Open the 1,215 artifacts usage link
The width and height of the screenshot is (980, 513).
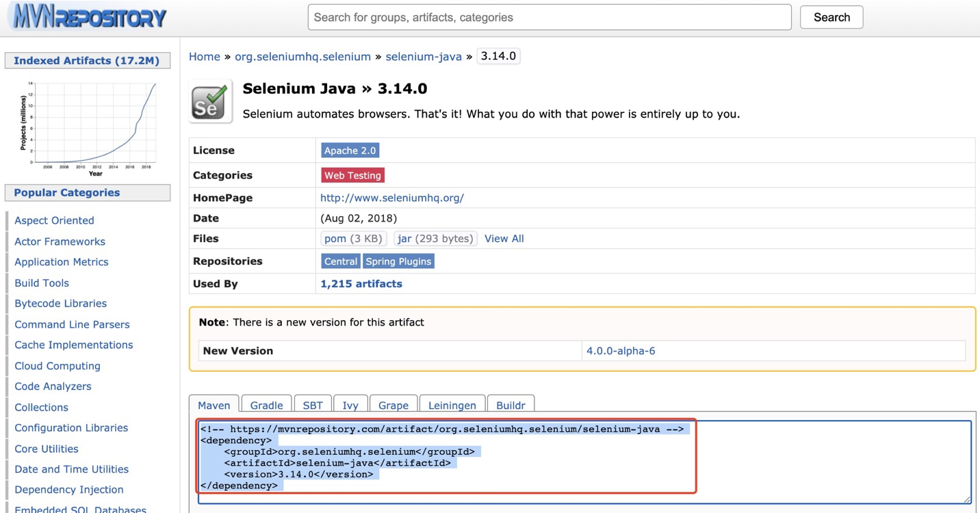(361, 284)
